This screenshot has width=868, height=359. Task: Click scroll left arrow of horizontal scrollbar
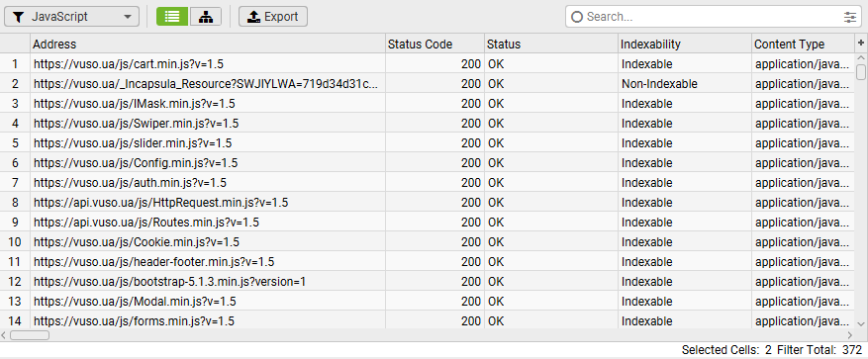pyautogui.click(x=4, y=335)
